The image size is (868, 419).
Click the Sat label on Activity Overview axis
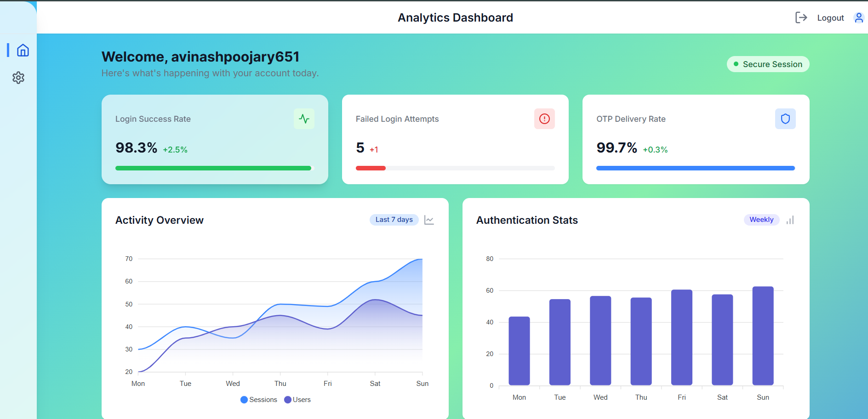point(375,384)
